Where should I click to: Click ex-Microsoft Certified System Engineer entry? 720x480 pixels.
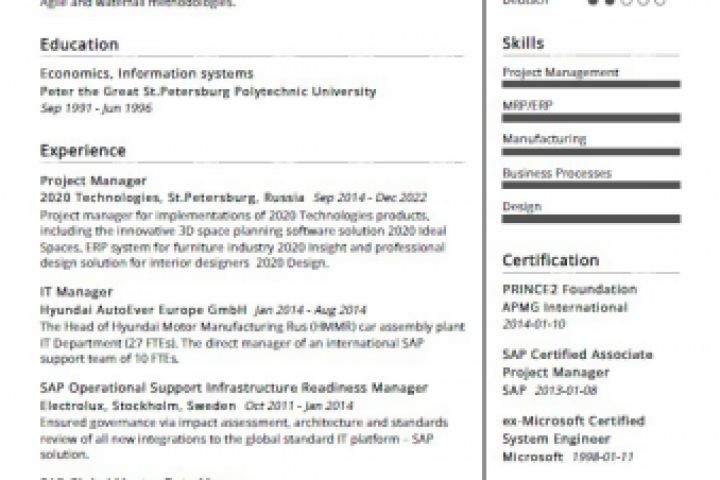(573, 429)
